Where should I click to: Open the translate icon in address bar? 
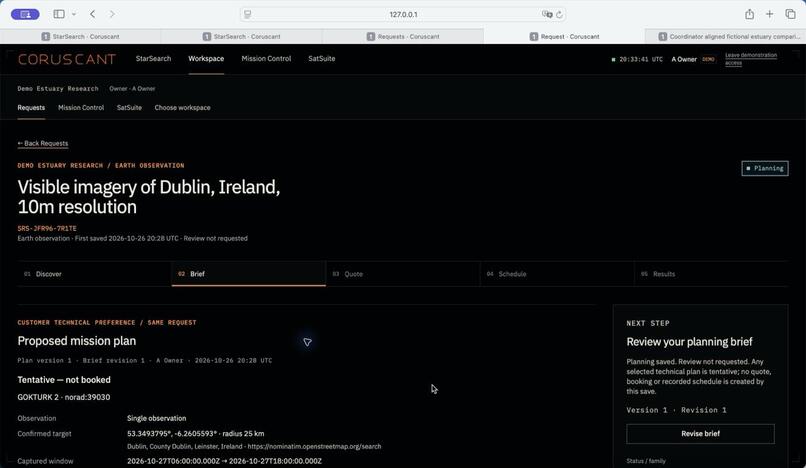[547, 14]
